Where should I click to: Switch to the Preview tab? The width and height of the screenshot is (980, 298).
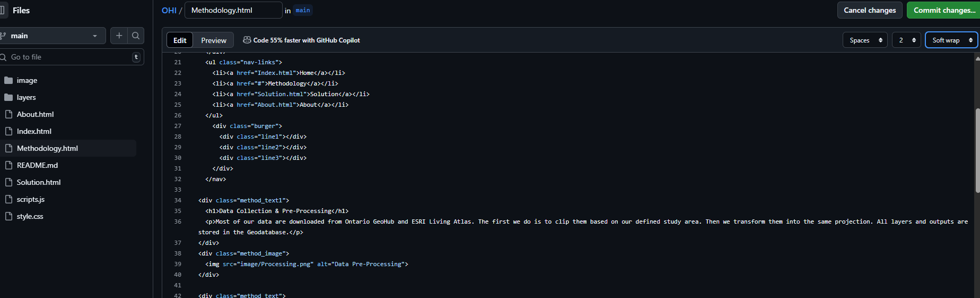(214, 40)
